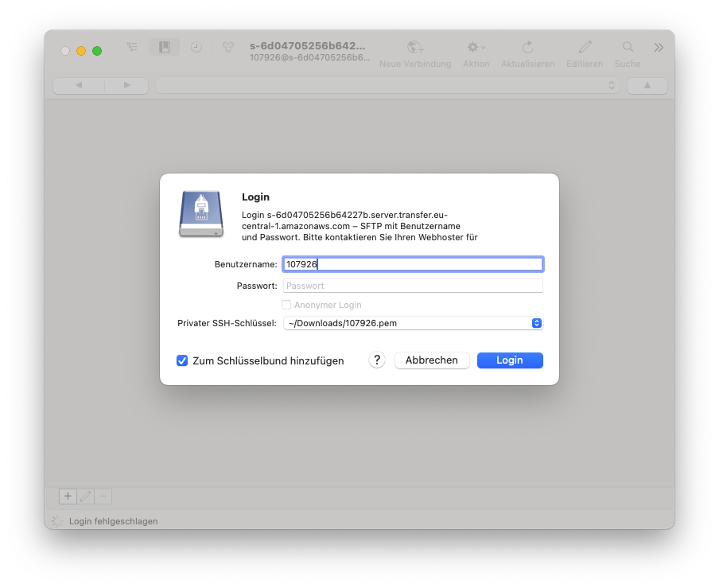This screenshot has width=719, height=588.
Task: Toggle the Anonymer Login checkbox
Action: 286,305
